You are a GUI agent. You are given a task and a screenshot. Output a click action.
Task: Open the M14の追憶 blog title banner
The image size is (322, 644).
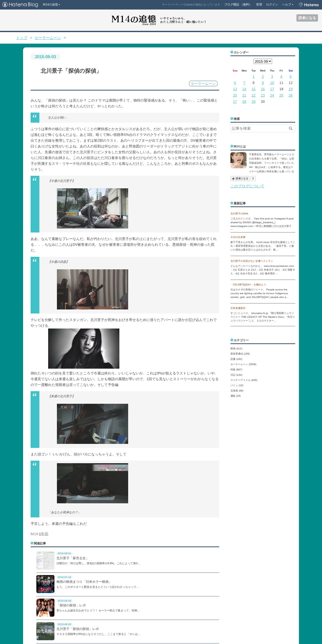coord(158,20)
